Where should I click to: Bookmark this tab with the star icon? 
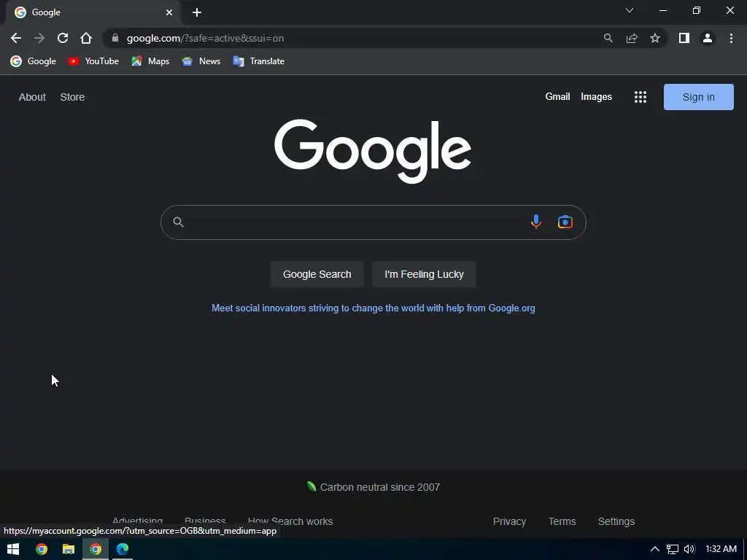[x=655, y=38]
